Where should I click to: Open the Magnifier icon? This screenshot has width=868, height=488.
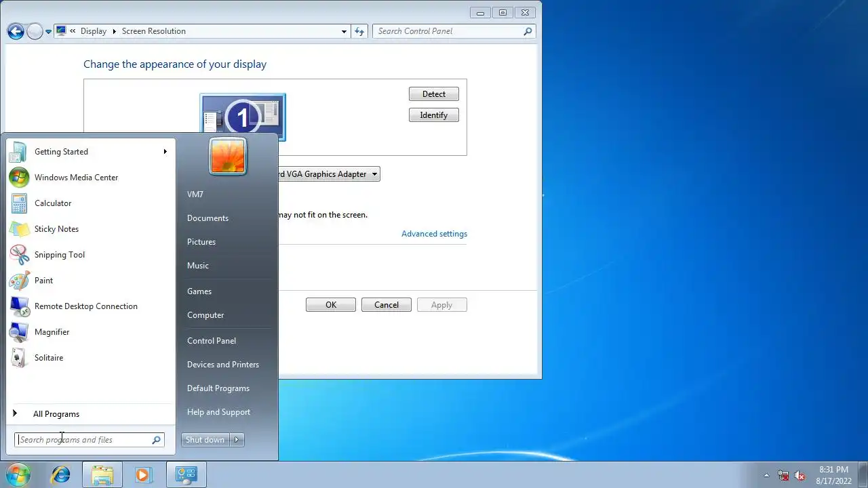coord(19,332)
